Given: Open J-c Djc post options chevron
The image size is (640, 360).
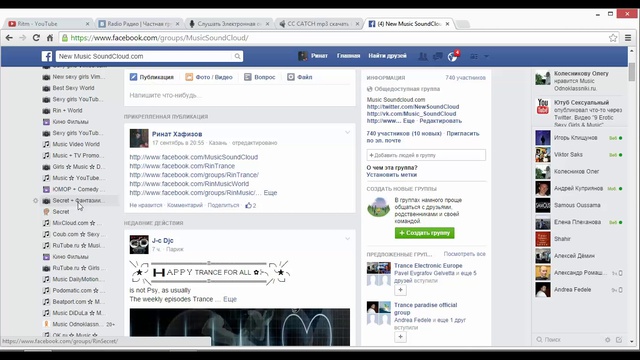Looking at the screenshot, I should click(x=347, y=239).
